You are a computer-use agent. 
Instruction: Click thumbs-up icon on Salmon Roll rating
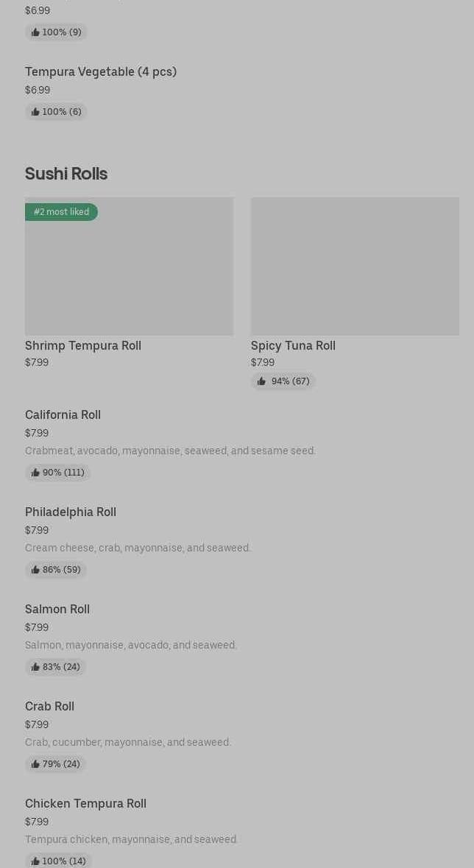click(x=35, y=667)
